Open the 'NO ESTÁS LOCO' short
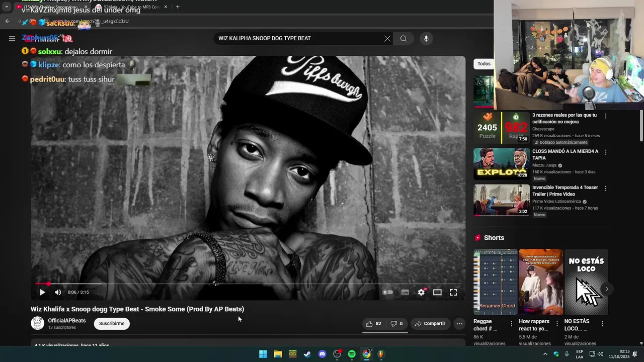Screen dimensions: 644x362 click(586, 282)
